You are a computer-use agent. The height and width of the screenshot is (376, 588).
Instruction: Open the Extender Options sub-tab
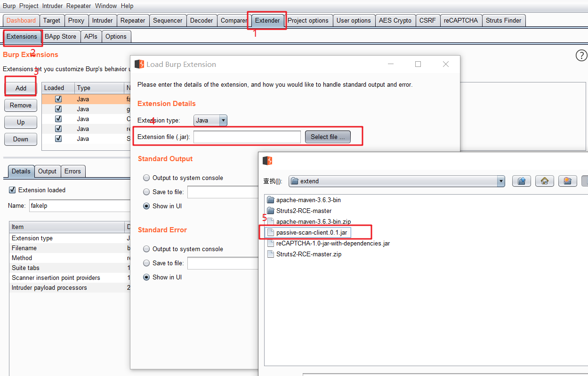pos(116,36)
